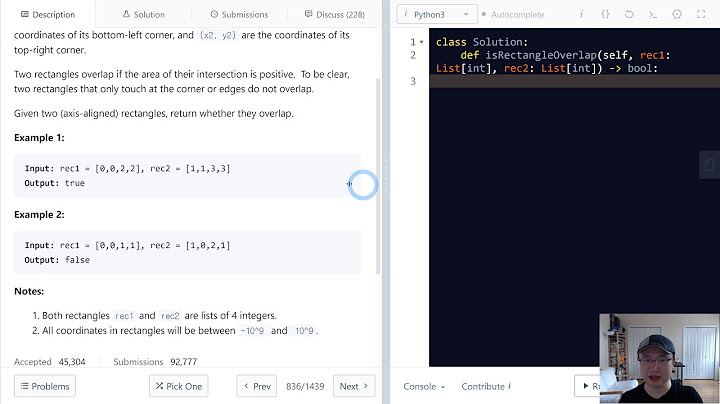Click the webcam video overlay
The width and height of the screenshot is (720, 404).
tap(659, 359)
